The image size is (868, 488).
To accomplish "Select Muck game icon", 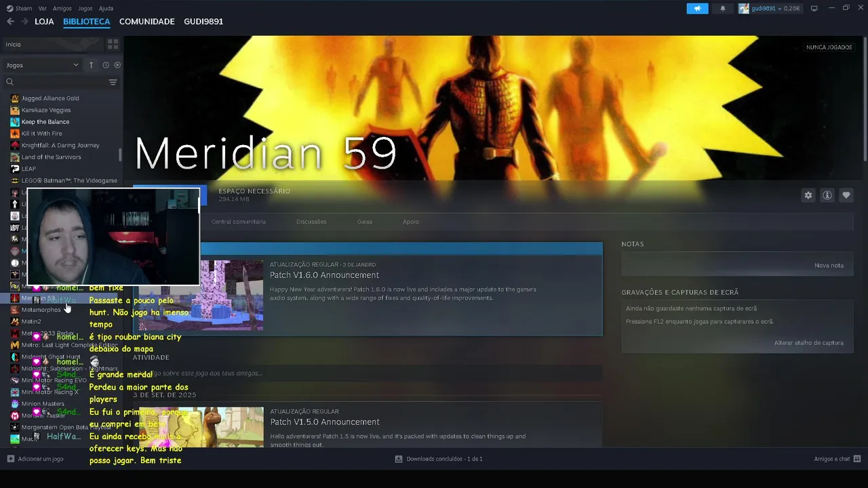I will pyautogui.click(x=15, y=439).
